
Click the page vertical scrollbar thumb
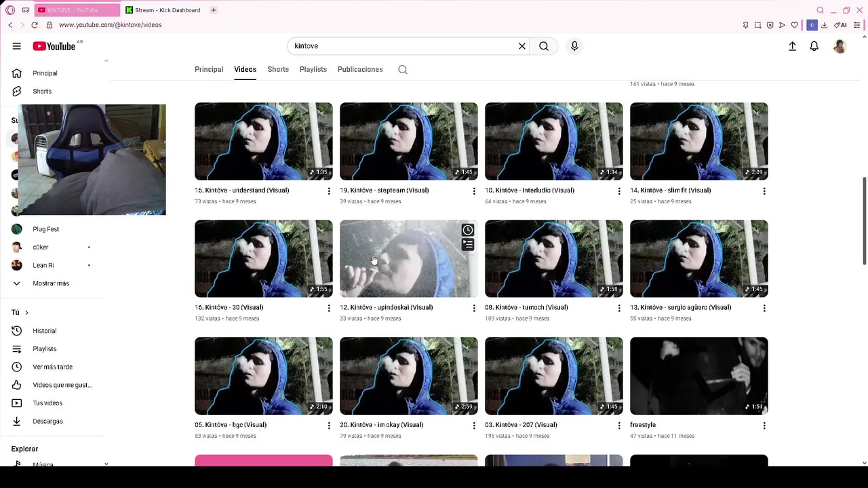[864, 221]
